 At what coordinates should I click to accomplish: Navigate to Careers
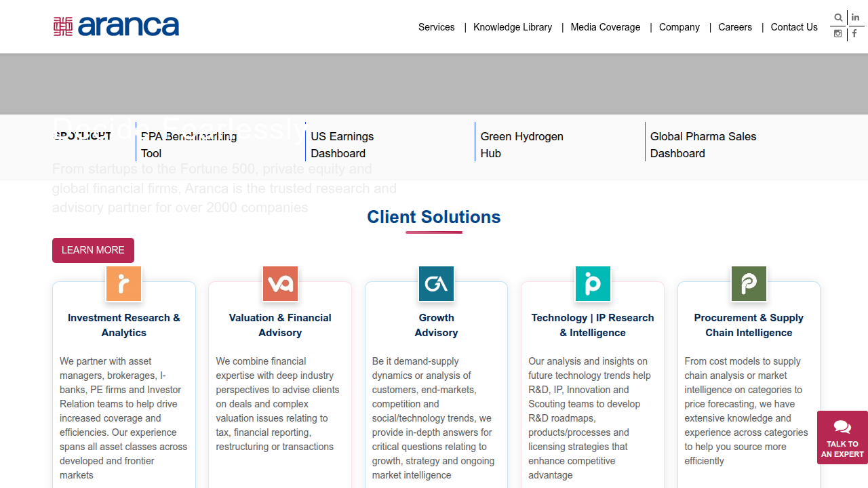[x=735, y=27]
